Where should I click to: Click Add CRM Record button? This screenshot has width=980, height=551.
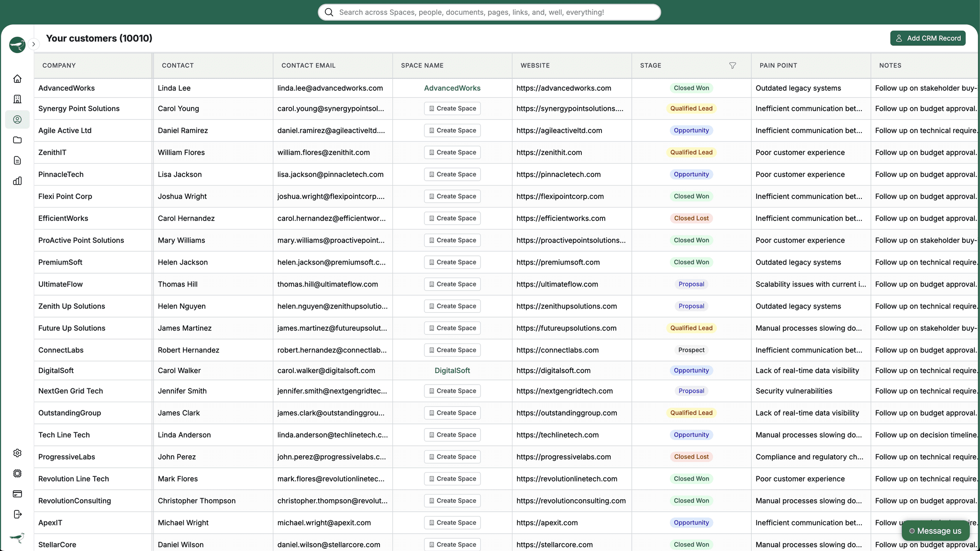(927, 38)
